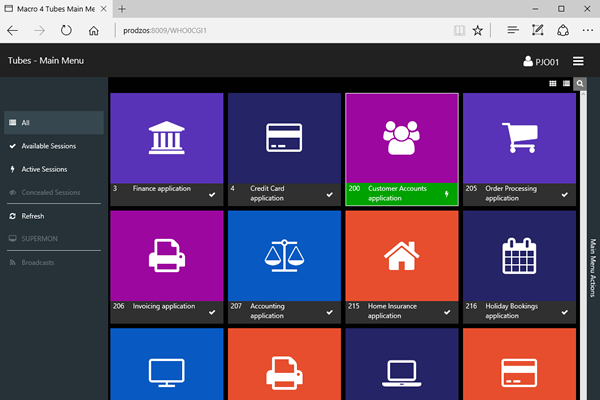Open the Home Insurance house icon
Image resolution: width=600 pixels, height=400 pixels.
tap(401, 256)
